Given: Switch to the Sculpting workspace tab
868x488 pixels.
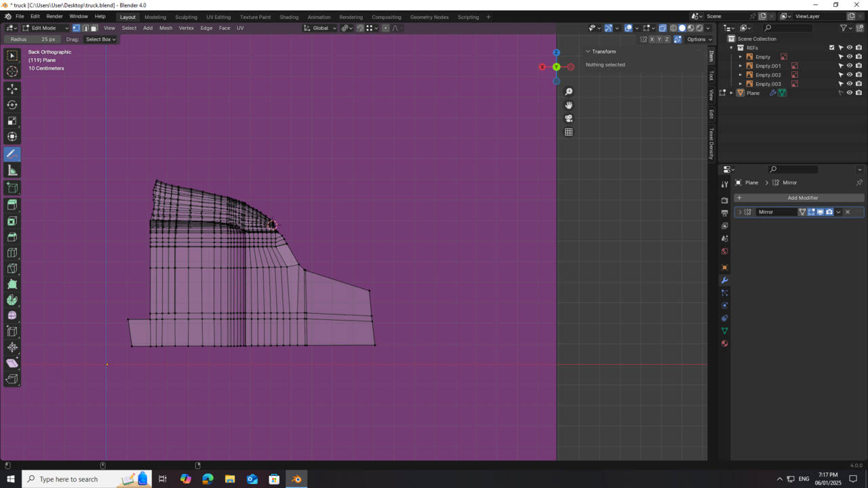Looking at the screenshot, I should [x=186, y=17].
